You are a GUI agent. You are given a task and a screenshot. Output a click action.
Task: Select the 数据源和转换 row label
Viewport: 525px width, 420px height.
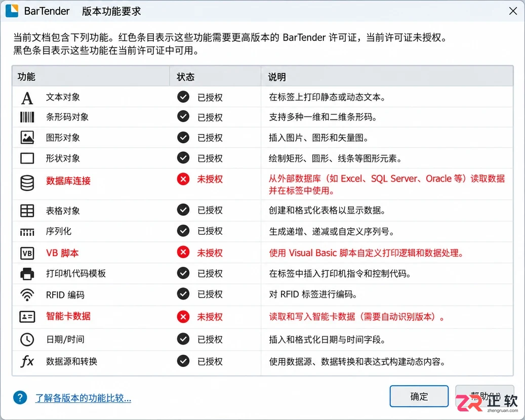(x=72, y=361)
